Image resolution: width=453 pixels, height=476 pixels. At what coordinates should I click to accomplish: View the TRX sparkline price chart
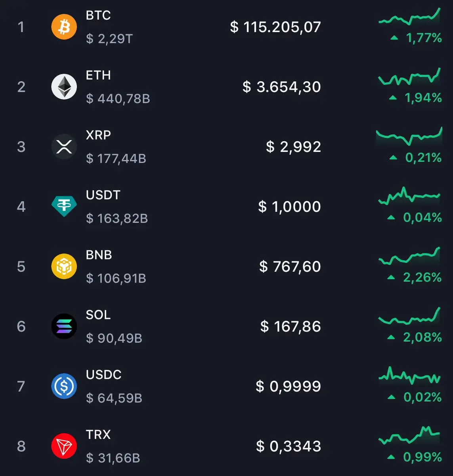(x=409, y=435)
